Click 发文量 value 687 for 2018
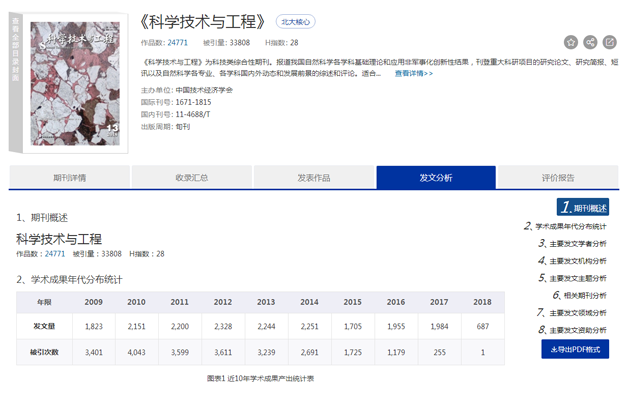This screenshot has height=407, width=628. pyautogui.click(x=483, y=326)
